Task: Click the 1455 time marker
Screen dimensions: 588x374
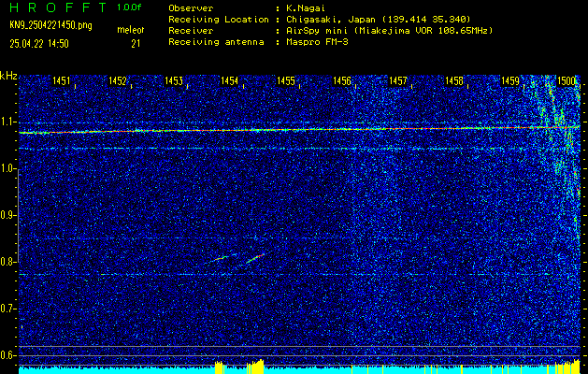Action: coord(286,80)
